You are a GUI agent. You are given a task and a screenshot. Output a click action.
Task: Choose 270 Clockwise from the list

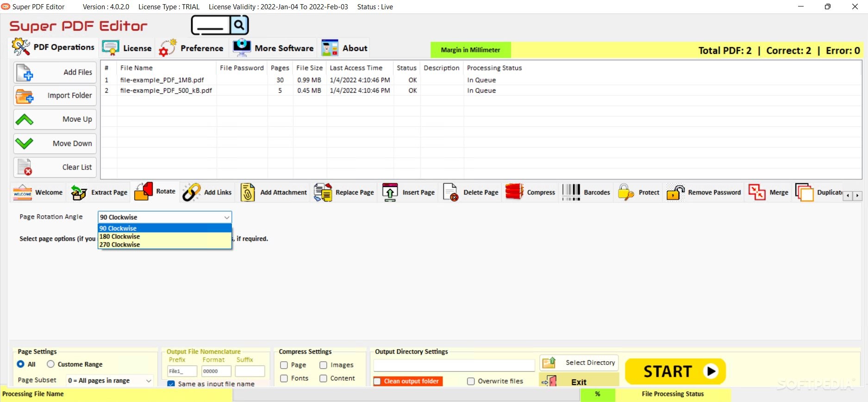(x=165, y=245)
